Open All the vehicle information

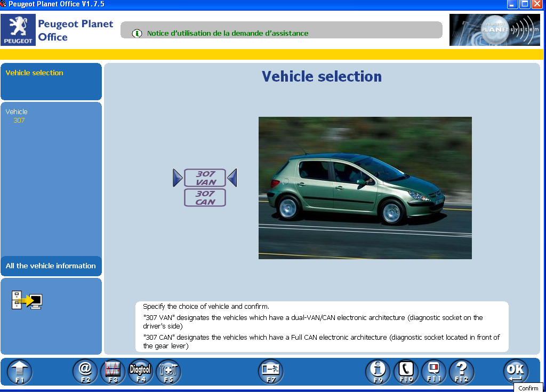pyautogui.click(x=51, y=266)
